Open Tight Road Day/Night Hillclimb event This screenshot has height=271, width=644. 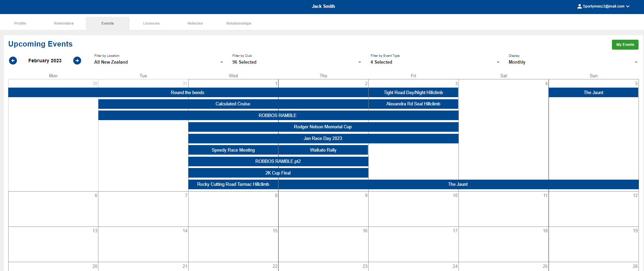tap(413, 92)
